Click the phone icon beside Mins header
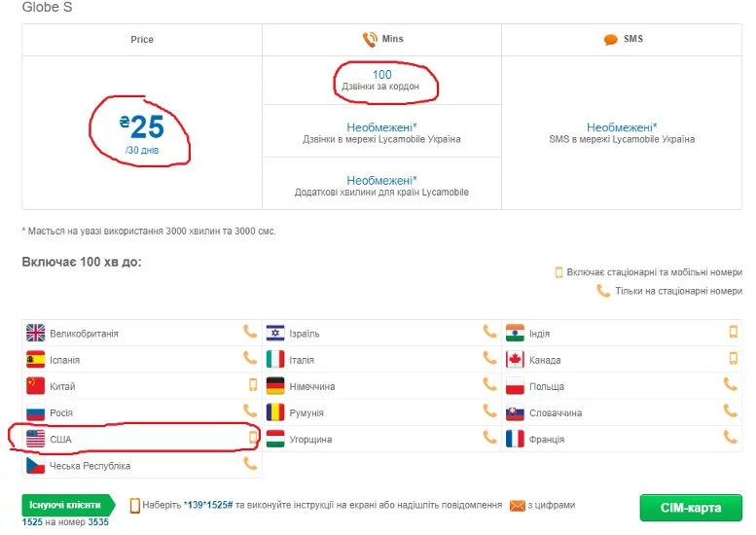The image size is (756, 535). click(x=370, y=40)
